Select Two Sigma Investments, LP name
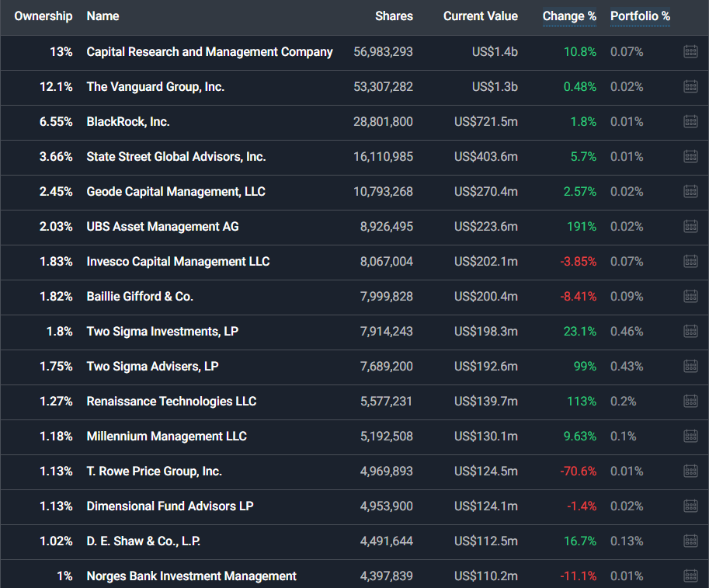The height and width of the screenshot is (588, 709). coord(162,332)
